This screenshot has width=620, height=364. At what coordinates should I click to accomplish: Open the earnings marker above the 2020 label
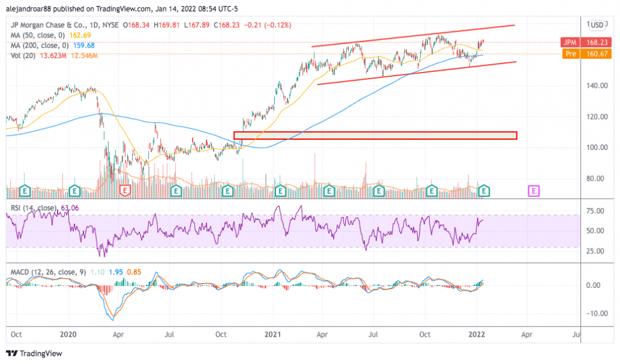[74, 191]
